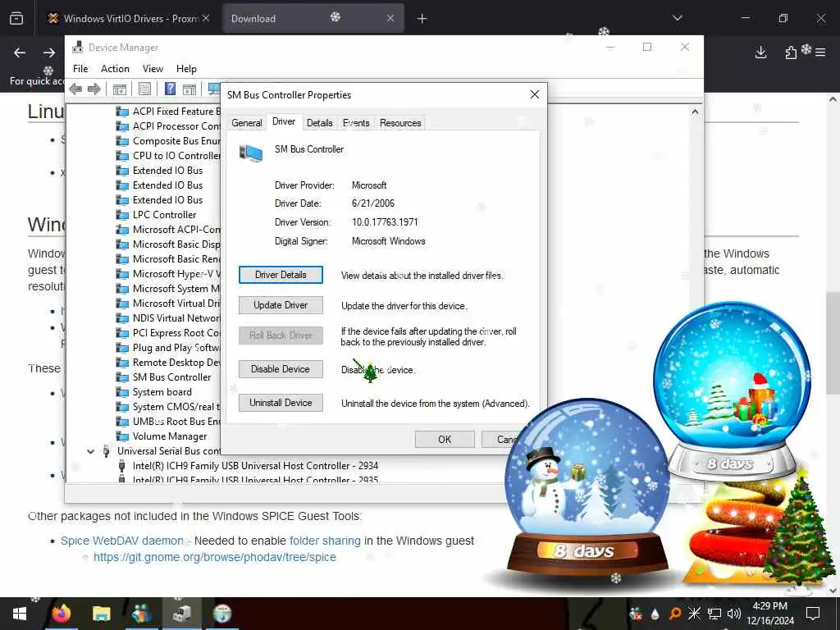Click Device Manager scrollbar up arrow
This screenshot has width=840, height=630.
[695, 112]
